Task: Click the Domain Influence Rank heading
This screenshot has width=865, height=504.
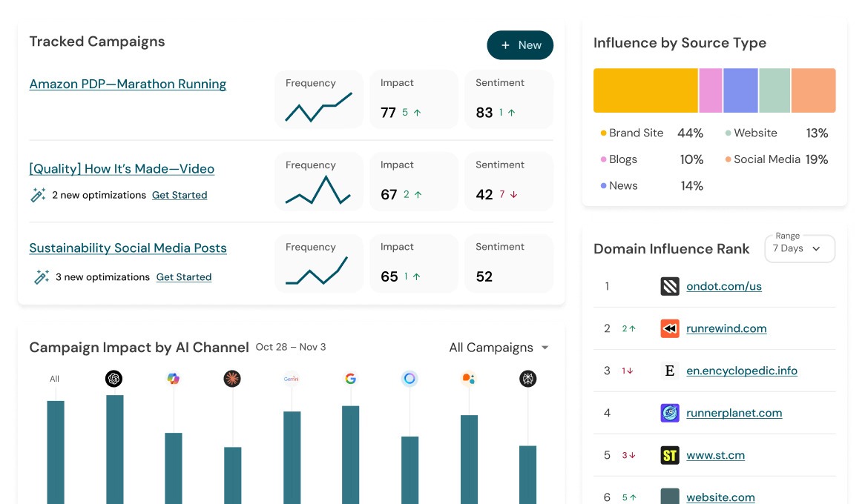Action: click(671, 249)
